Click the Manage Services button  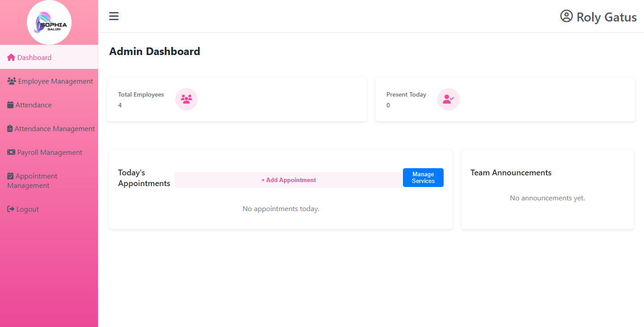coord(423,178)
